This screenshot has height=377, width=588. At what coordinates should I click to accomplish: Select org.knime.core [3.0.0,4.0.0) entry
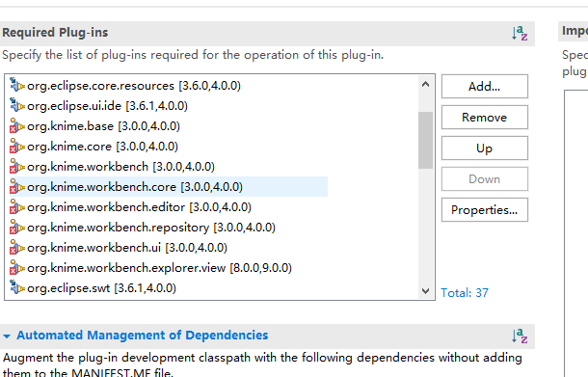click(x=102, y=147)
